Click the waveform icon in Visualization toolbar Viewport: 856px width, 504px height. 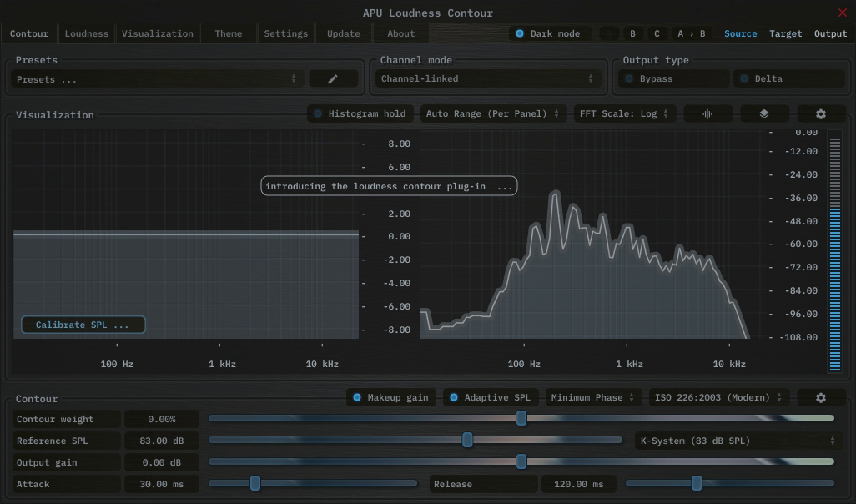point(707,113)
